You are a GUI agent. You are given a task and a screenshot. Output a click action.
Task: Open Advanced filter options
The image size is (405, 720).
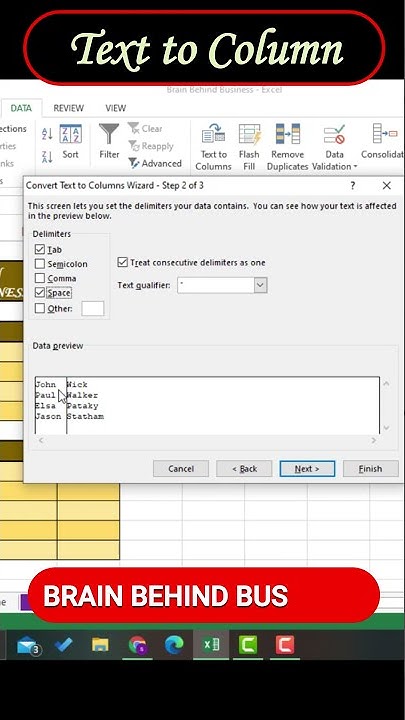155,163
